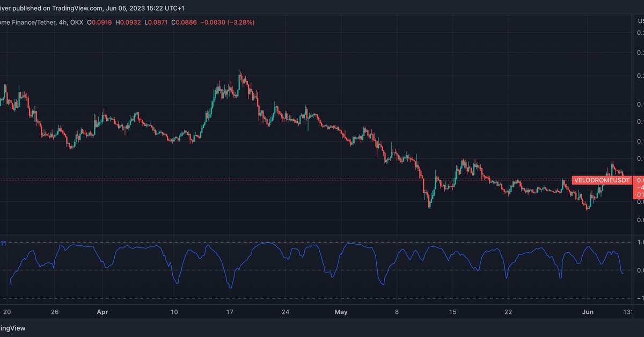The width and height of the screenshot is (644, 337).
Task: Click the high value H0.0932
Action: (129, 23)
